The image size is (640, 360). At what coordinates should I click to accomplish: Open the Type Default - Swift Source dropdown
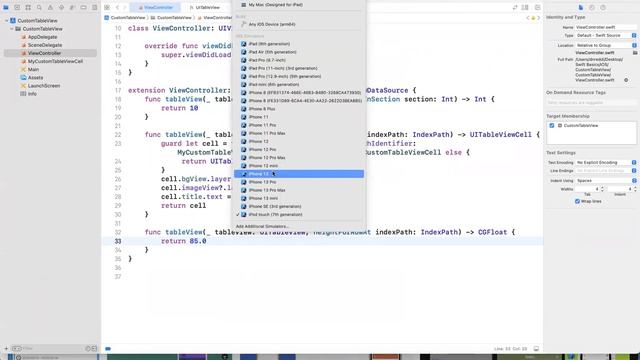pos(606,36)
